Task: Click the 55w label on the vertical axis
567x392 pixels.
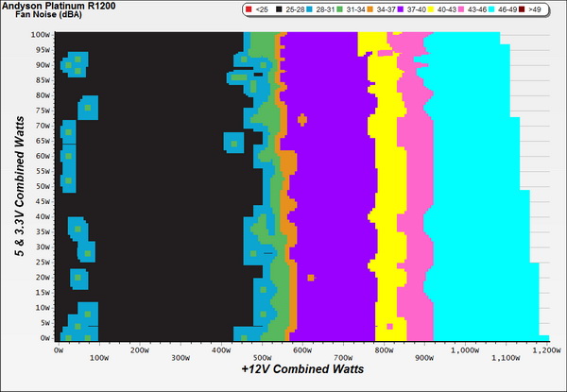Action: (43, 171)
